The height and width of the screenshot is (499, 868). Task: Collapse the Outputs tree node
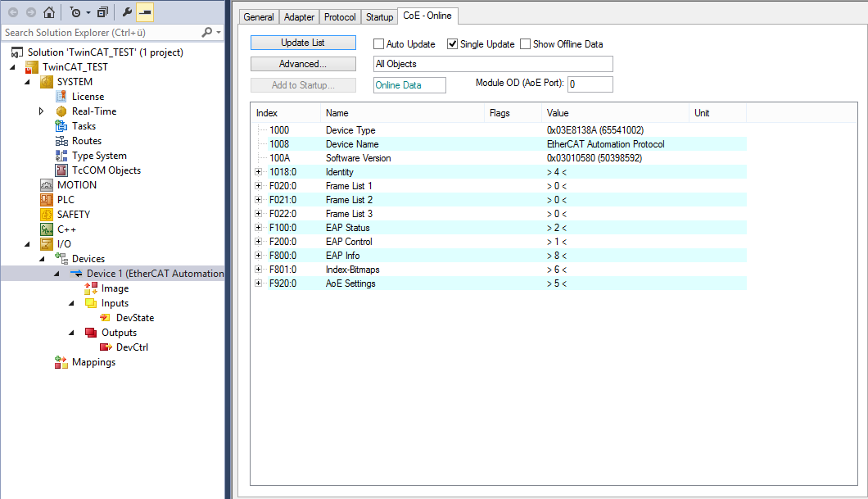[x=71, y=333]
